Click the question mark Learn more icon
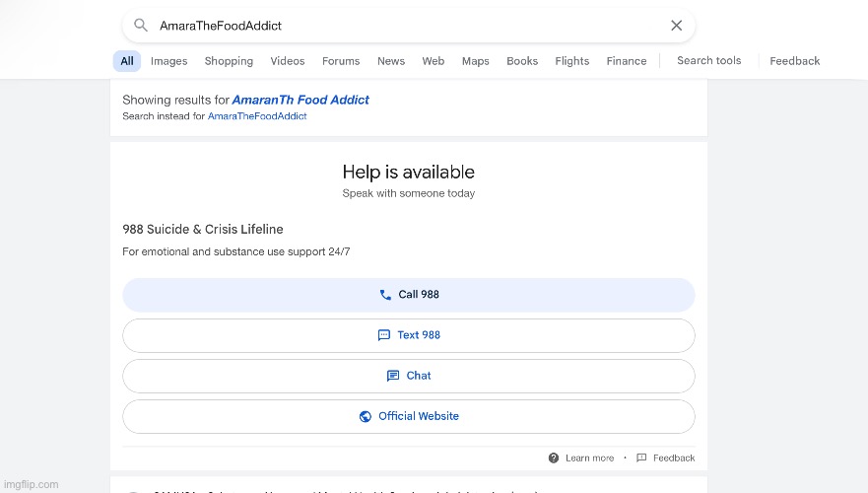This screenshot has height=493, width=868. pyautogui.click(x=554, y=458)
